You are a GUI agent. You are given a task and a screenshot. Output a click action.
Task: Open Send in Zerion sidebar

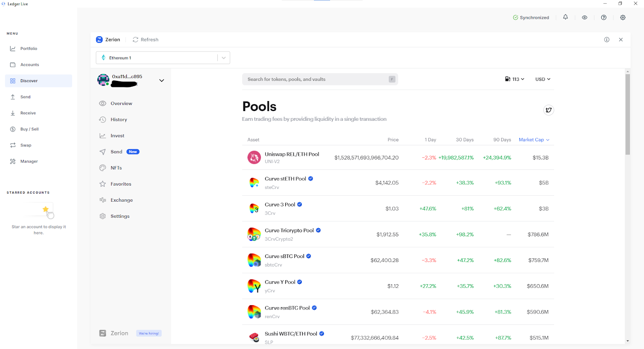(x=116, y=152)
